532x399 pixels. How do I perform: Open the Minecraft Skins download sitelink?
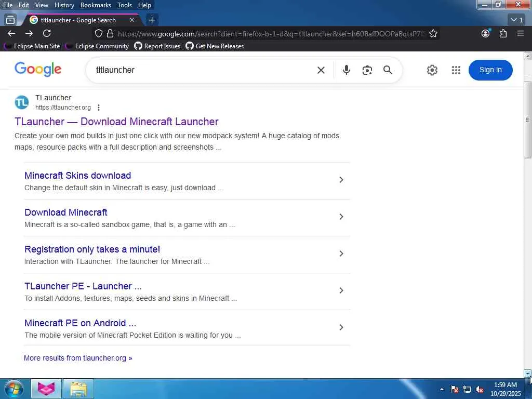pos(78,176)
